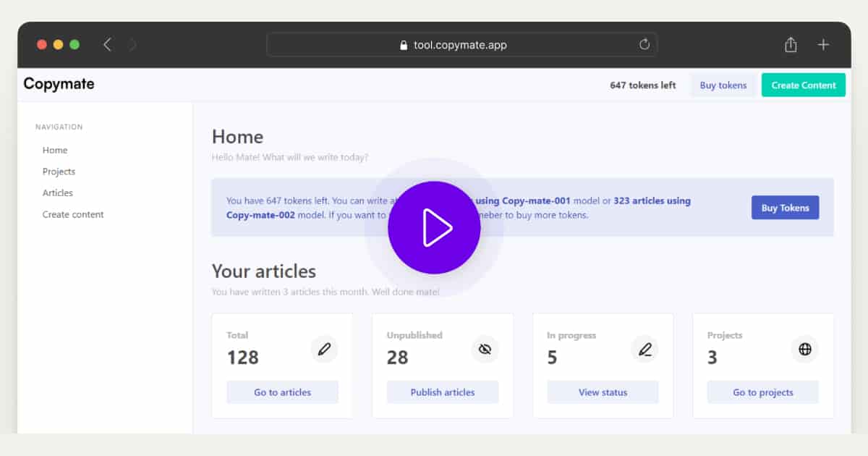Open a new tab with plus icon
The image size is (868, 456).
[823, 45]
